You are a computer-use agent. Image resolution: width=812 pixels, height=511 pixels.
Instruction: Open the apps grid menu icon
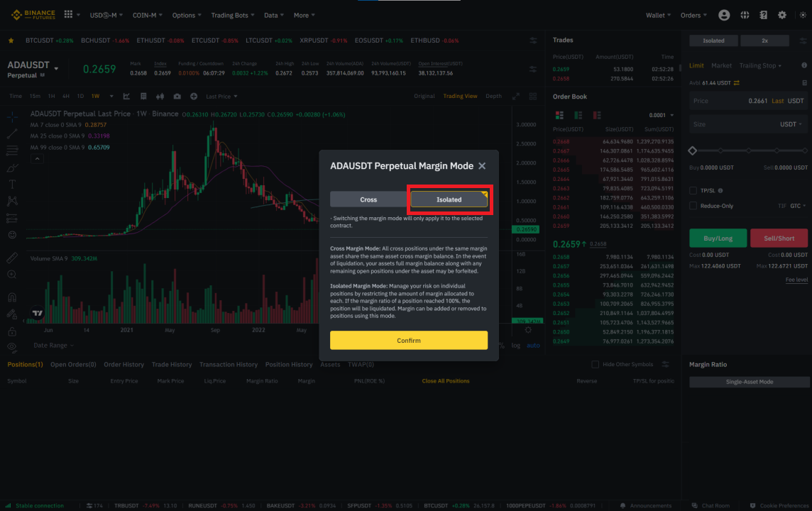click(68, 14)
